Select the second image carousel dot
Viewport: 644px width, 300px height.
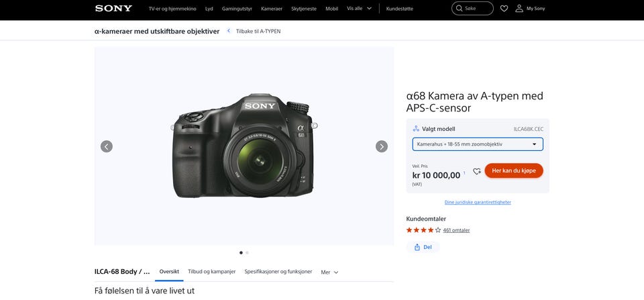(248, 253)
